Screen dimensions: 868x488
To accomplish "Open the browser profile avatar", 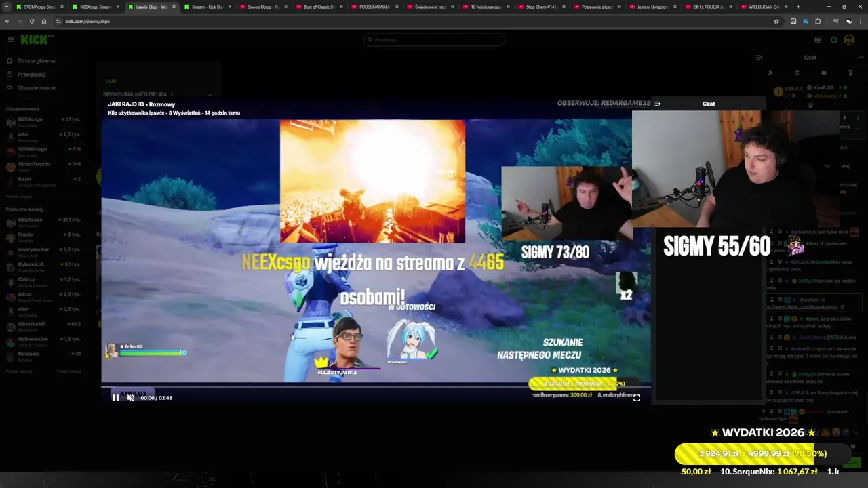I will 848,22.
